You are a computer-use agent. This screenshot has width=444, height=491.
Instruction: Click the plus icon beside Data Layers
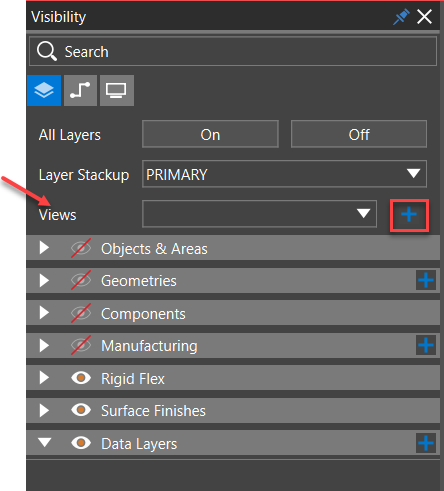pos(426,443)
